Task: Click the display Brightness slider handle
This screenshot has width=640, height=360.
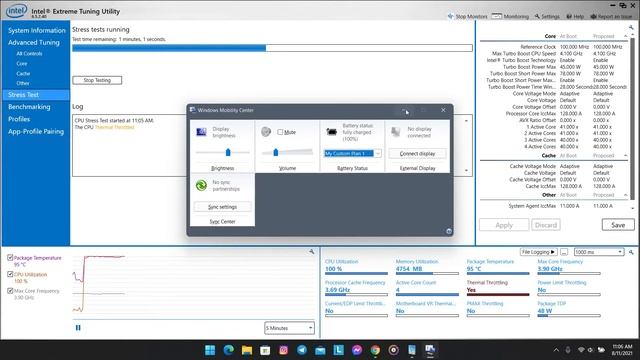Action: click(x=228, y=152)
